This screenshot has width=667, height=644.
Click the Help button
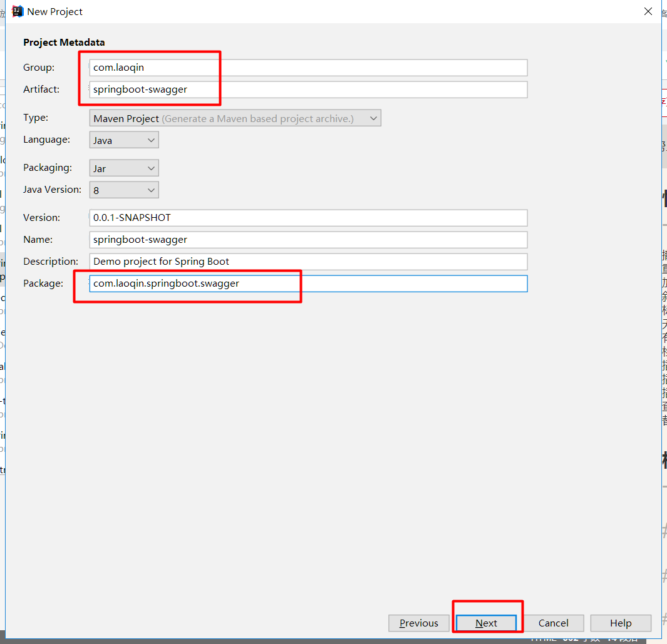point(621,623)
